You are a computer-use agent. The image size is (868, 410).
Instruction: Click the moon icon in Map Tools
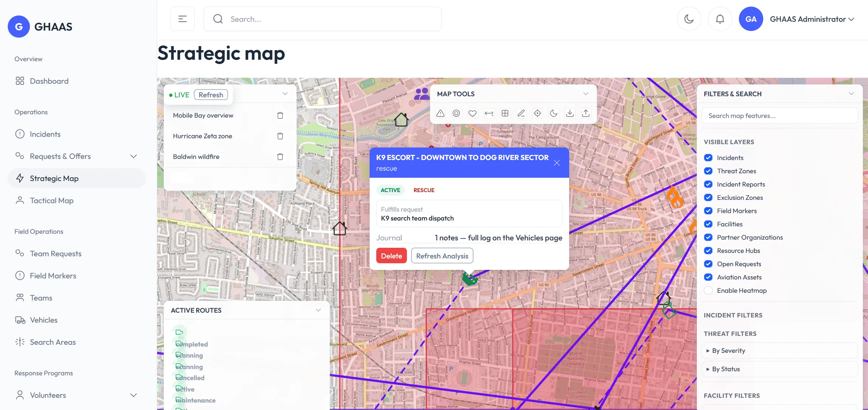point(554,113)
